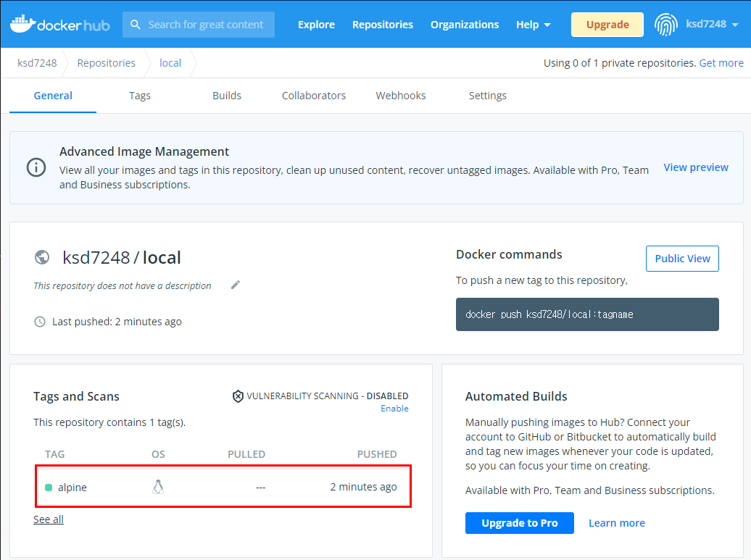
Task: Follow the Learn more link
Action: point(617,523)
